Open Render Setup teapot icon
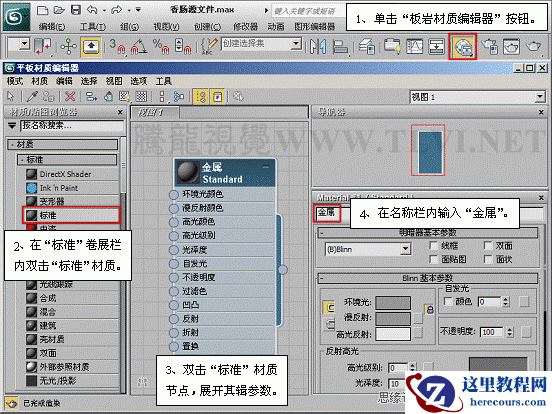Image resolution: width=552 pixels, height=414 pixels. coord(489,46)
